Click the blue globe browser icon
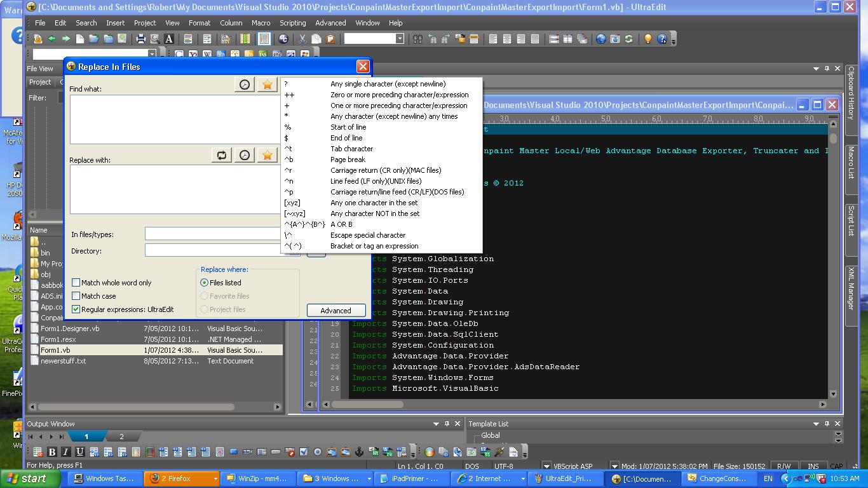This screenshot has width=868, height=488. click(600, 39)
